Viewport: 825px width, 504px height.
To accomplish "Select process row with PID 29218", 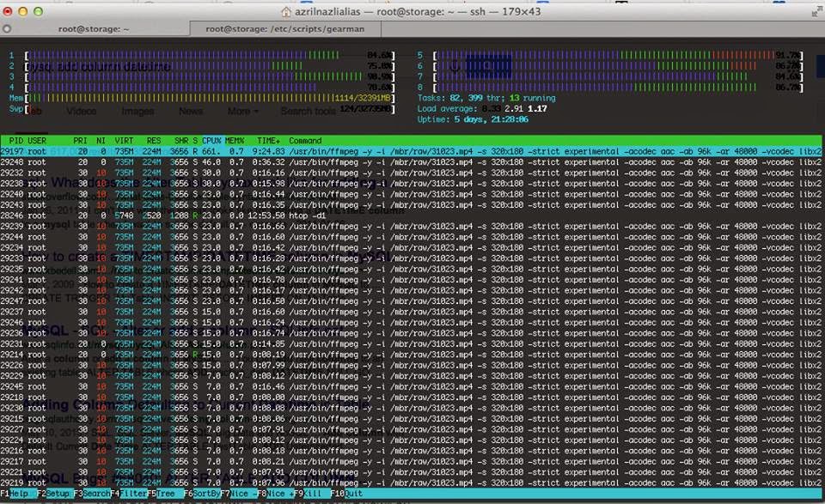I will (x=411, y=398).
